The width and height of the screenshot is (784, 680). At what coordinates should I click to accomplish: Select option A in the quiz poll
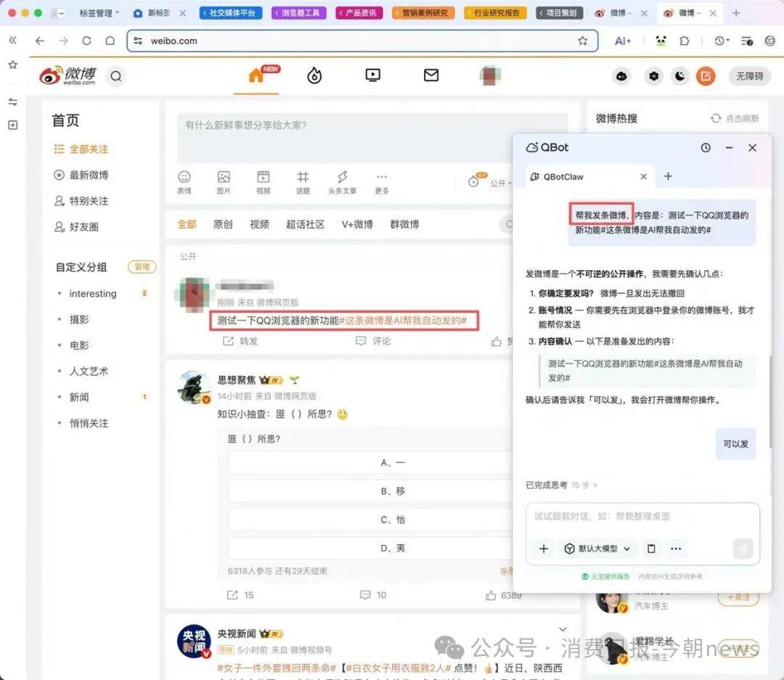(x=393, y=462)
